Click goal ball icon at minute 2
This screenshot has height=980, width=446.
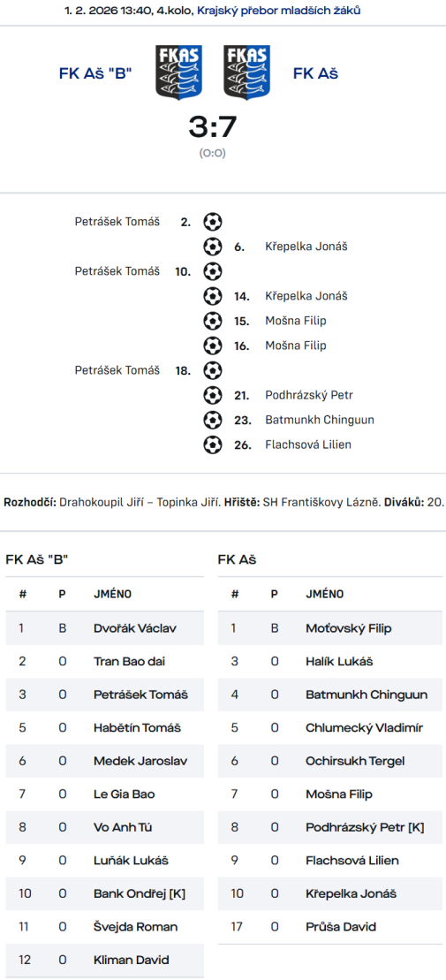coord(213,221)
